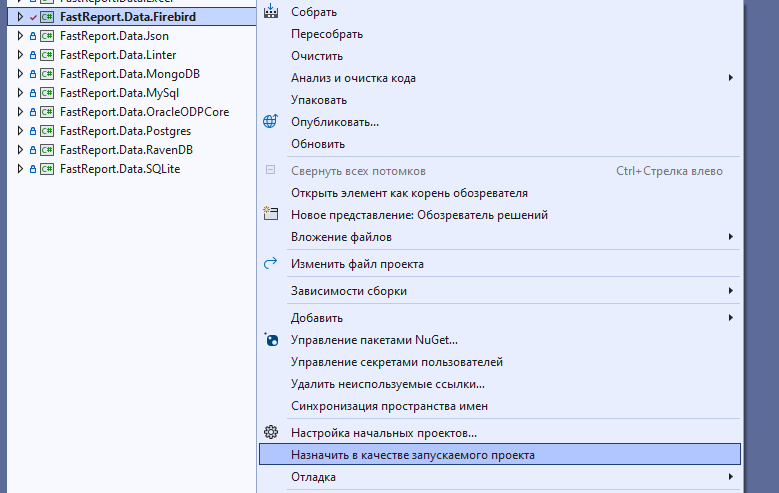Viewport: 779px width, 493px height.
Task: Expand the FastReport.Data.Postgres project node
Action: click(20, 131)
